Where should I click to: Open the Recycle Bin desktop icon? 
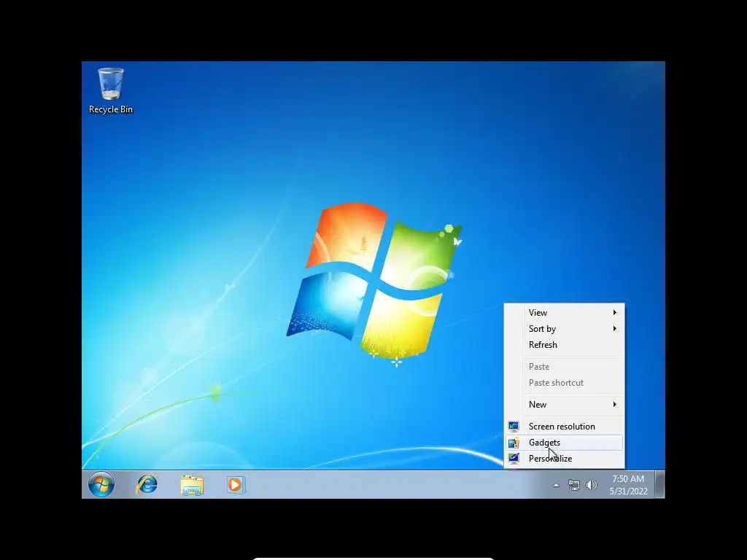111,90
